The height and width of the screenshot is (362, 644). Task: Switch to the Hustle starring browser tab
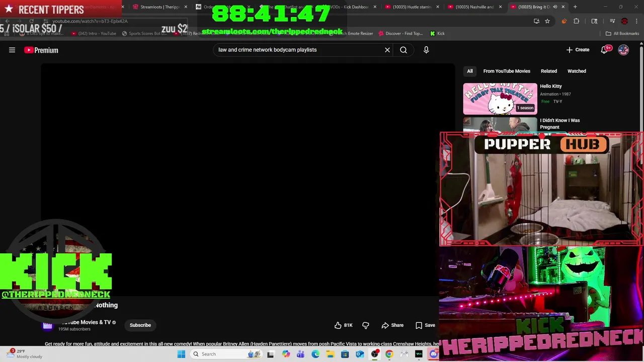(412, 7)
